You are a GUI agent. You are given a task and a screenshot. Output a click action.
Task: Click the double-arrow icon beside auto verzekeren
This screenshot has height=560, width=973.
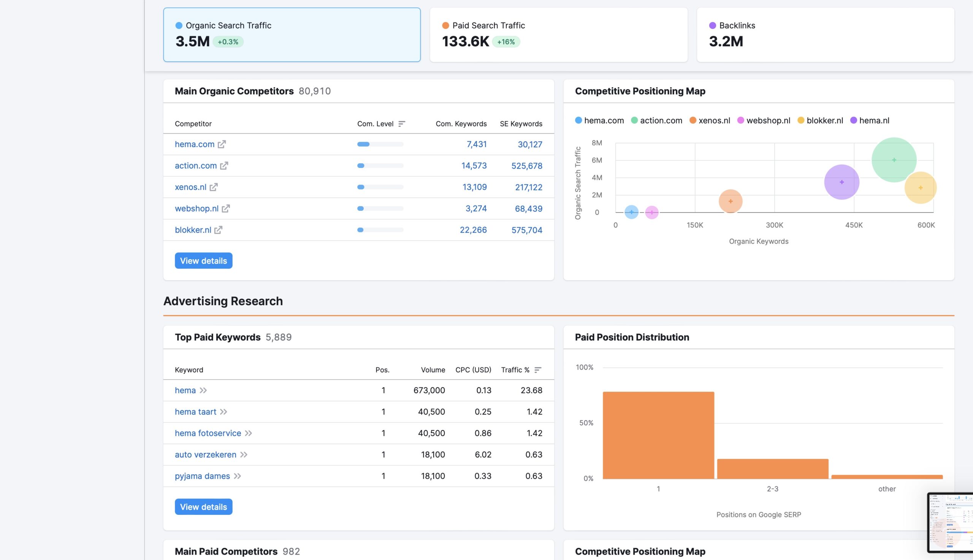[x=244, y=455]
